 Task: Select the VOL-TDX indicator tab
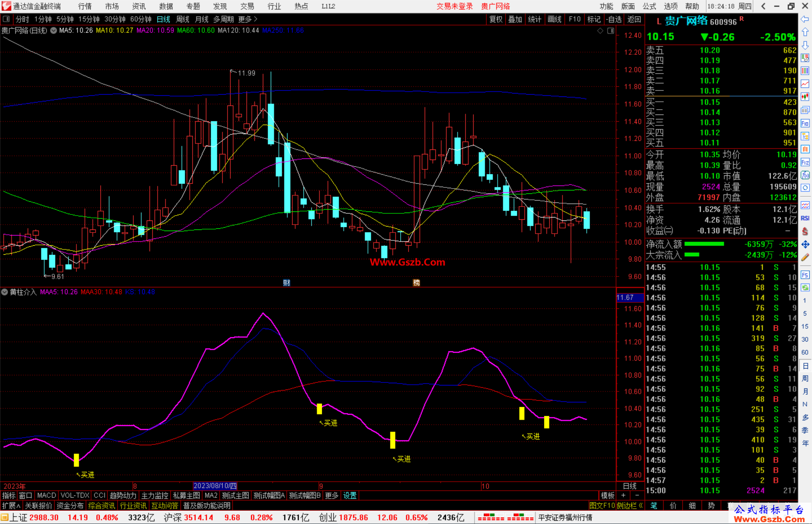pos(75,495)
